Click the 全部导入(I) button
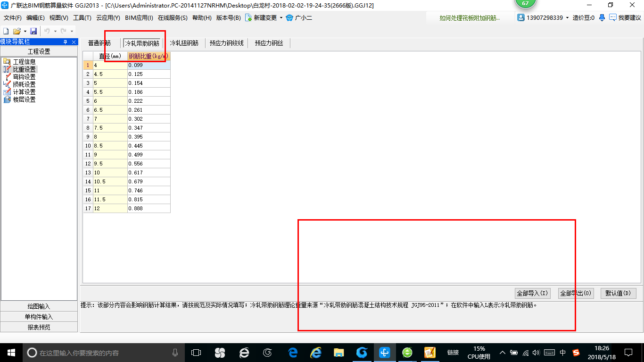This screenshot has height=362, width=644. [532, 293]
